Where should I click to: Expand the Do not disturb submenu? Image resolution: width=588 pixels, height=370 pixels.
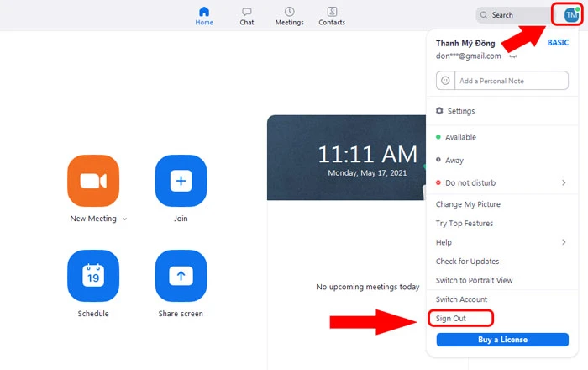click(x=563, y=182)
